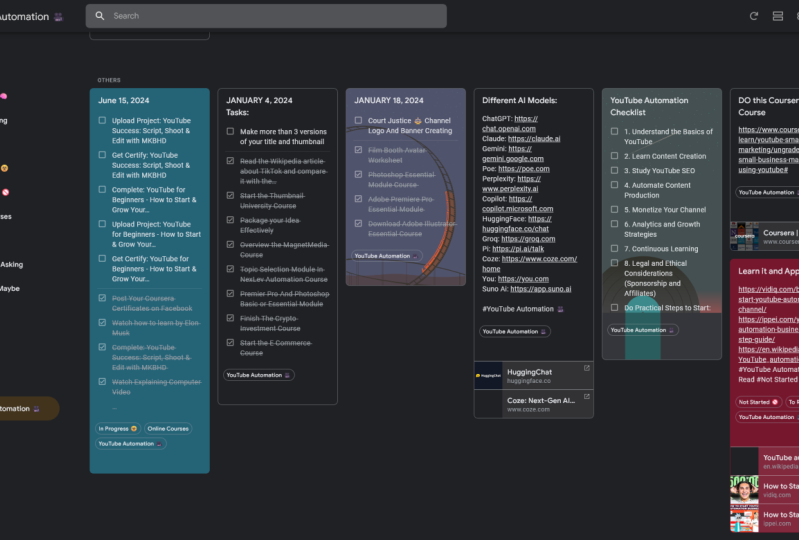Open the 'June 15, 2024' note title

tap(124, 100)
